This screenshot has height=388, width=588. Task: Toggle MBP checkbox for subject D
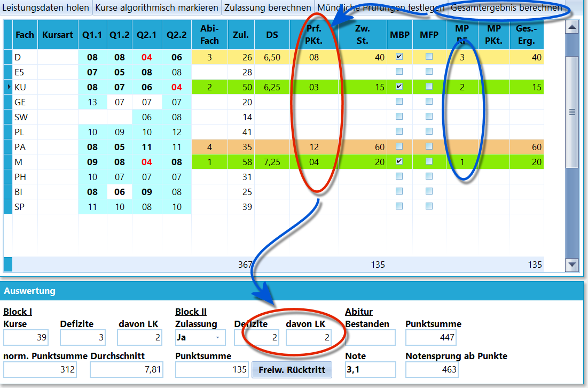pos(399,57)
